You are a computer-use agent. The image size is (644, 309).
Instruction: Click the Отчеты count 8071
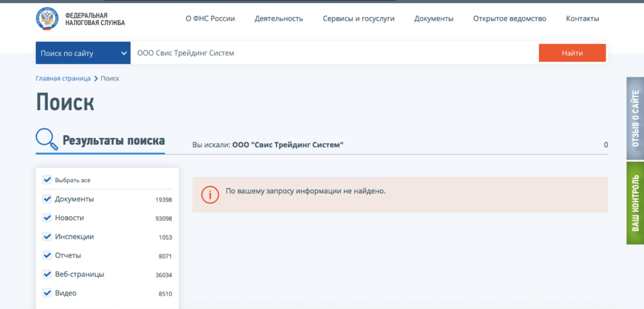click(x=165, y=256)
